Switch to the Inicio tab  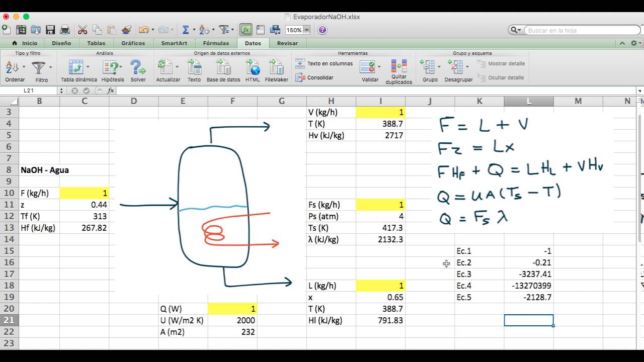coord(25,43)
